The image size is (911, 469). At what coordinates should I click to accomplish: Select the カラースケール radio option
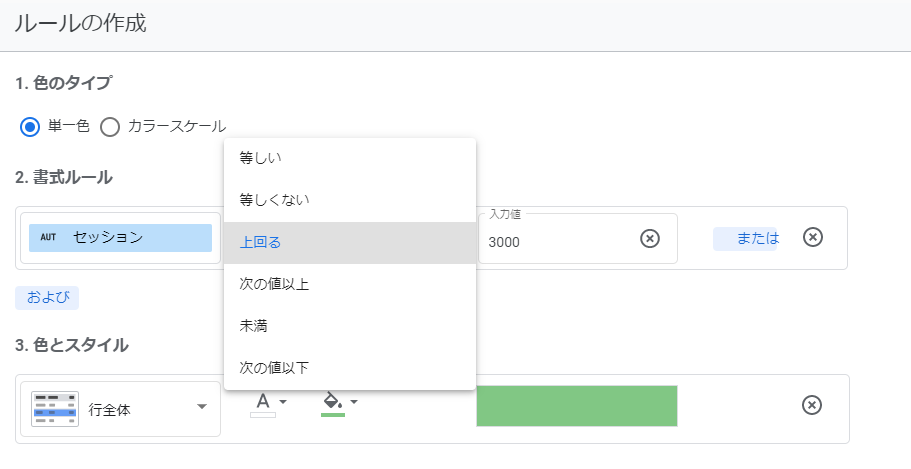tap(110, 127)
